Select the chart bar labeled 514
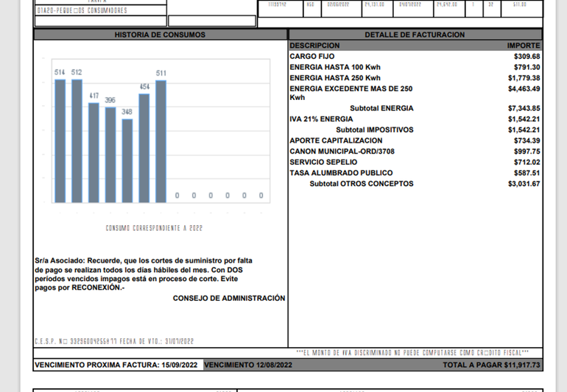567x392 pixels. [60, 140]
